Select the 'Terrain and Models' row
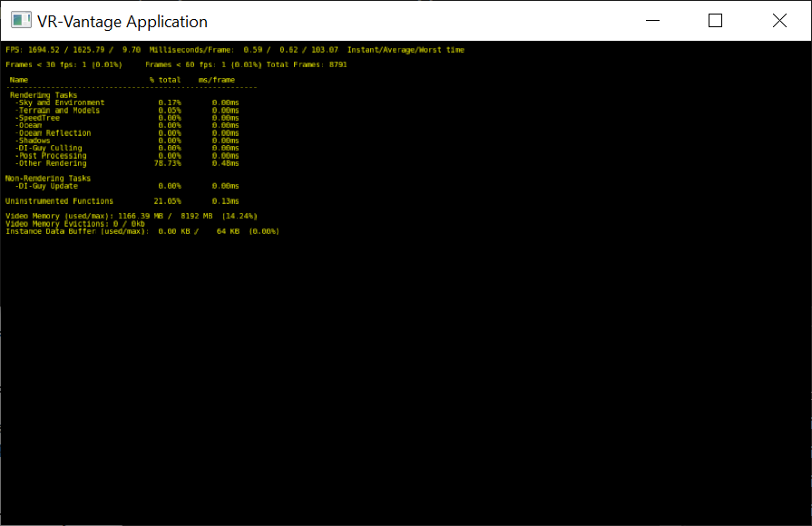Image resolution: width=812 pixels, height=526 pixels. click(x=127, y=111)
